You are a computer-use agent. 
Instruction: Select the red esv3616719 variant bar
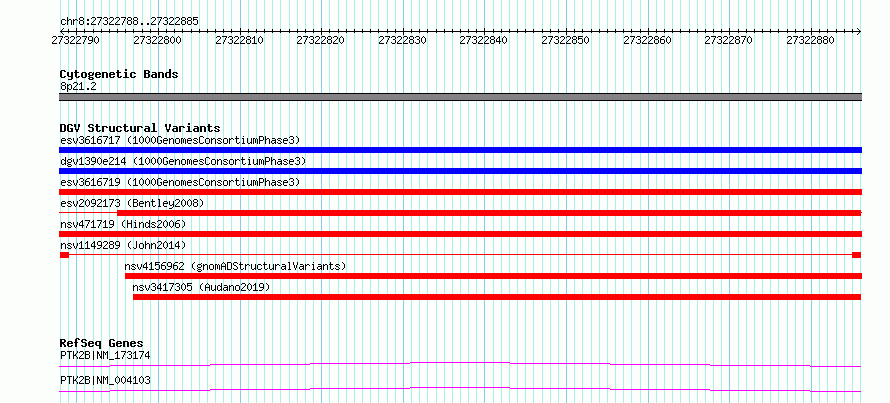point(460,192)
